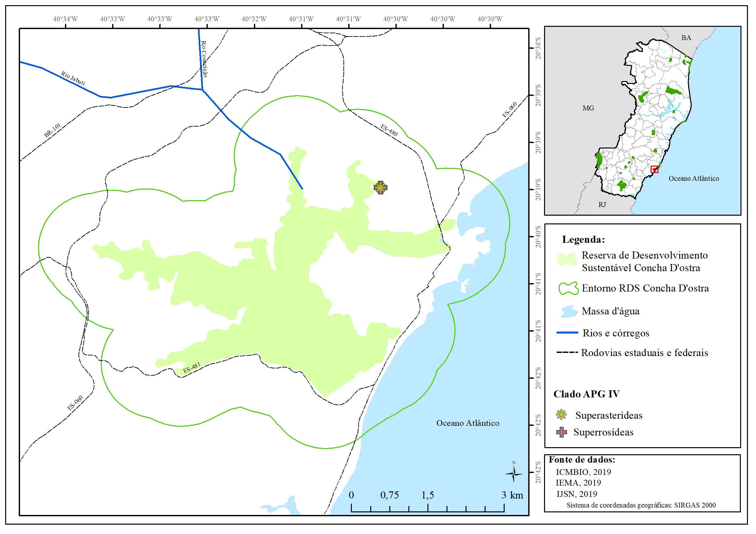Screen dimensions: 756x534
Task: Click the red square on inset map
Action: coord(655,169)
